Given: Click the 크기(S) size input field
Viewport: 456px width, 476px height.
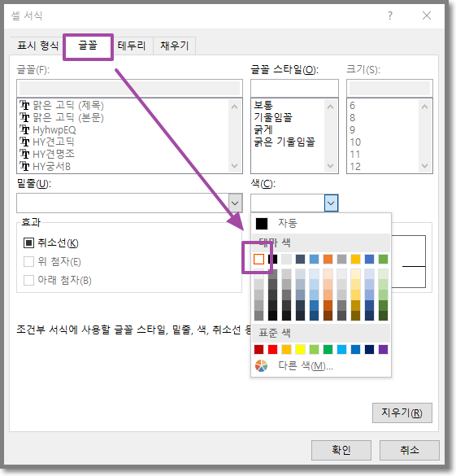Looking at the screenshot, I should 389,89.
